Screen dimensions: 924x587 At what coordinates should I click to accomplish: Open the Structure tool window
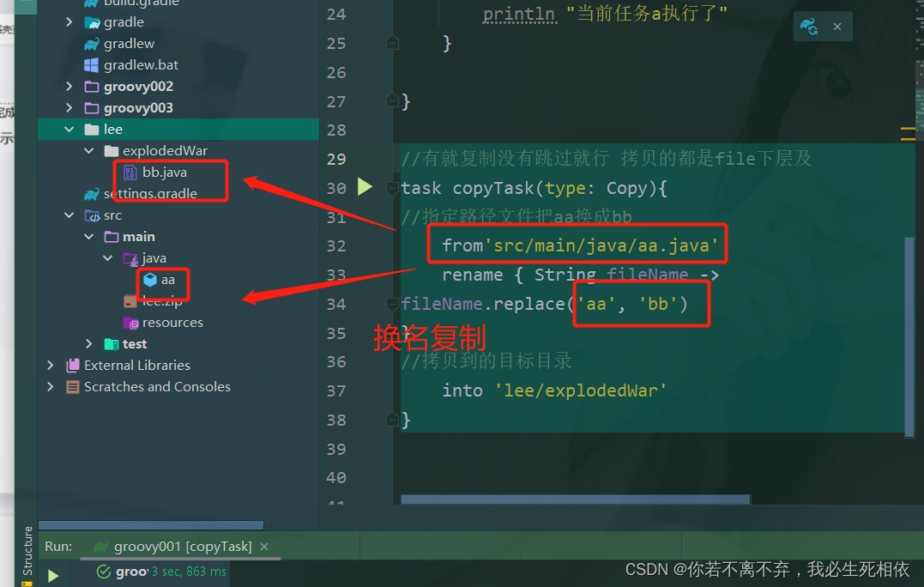click(x=27, y=550)
